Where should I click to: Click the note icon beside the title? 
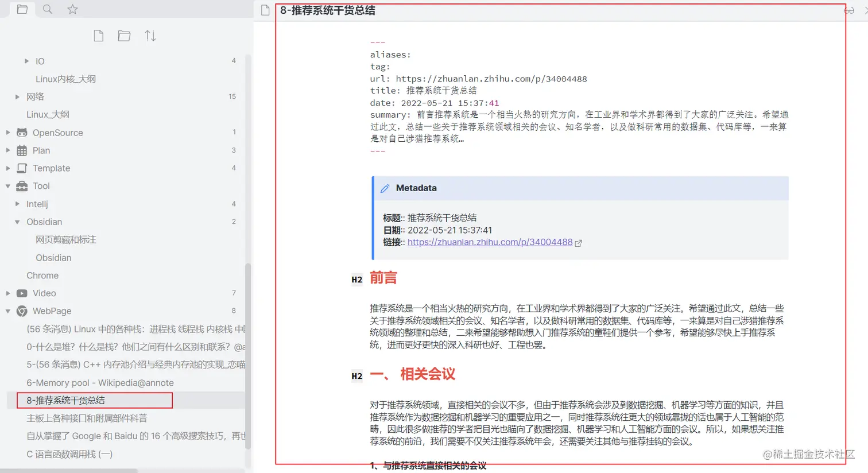tap(264, 10)
